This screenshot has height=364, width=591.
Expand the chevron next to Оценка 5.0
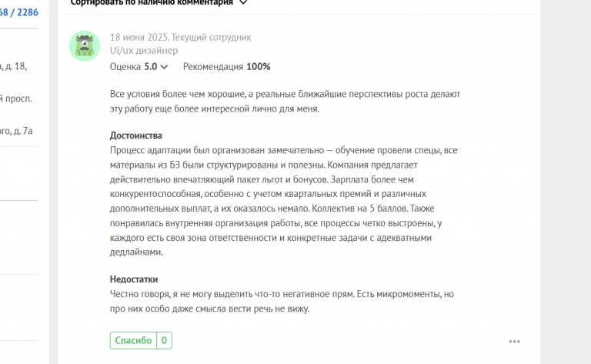[164, 67]
